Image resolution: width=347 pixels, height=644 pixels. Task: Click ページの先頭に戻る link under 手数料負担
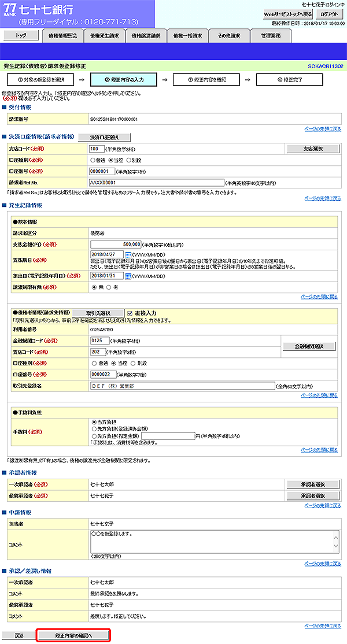click(319, 450)
